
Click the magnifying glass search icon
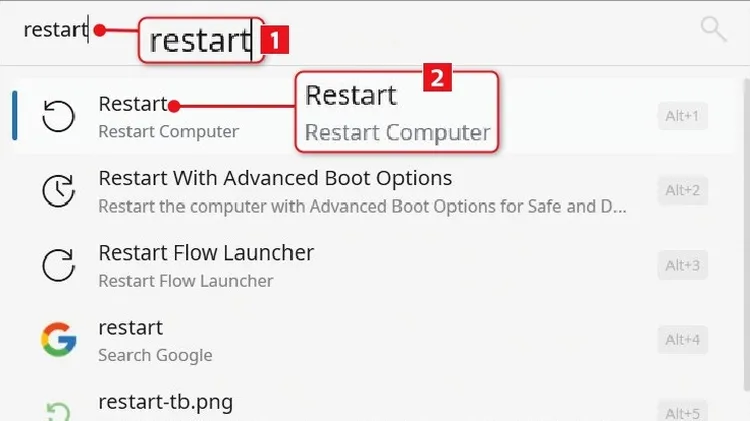click(x=713, y=29)
